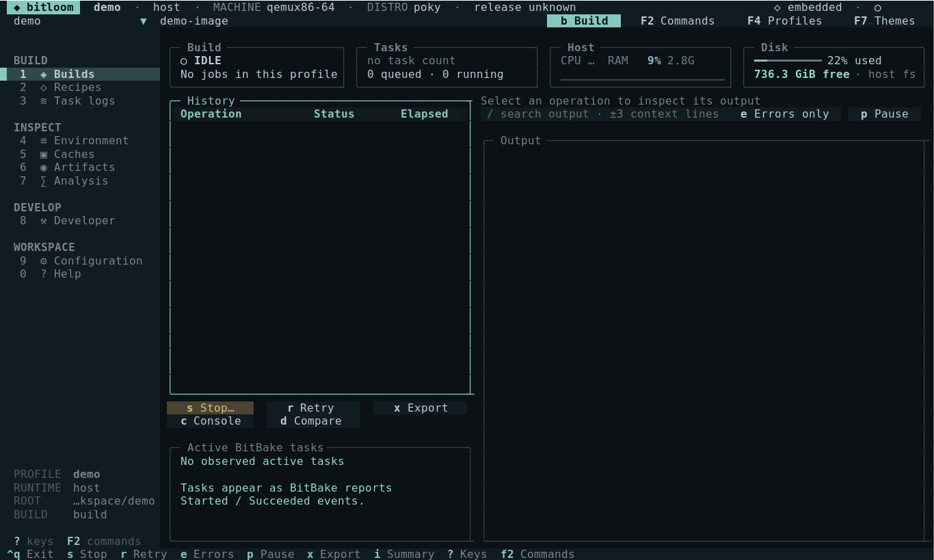Image resolution: width=934 pixels, height=560 pixels.
Task: Click the Artifacts circle icon
Action: click(44, 168)
